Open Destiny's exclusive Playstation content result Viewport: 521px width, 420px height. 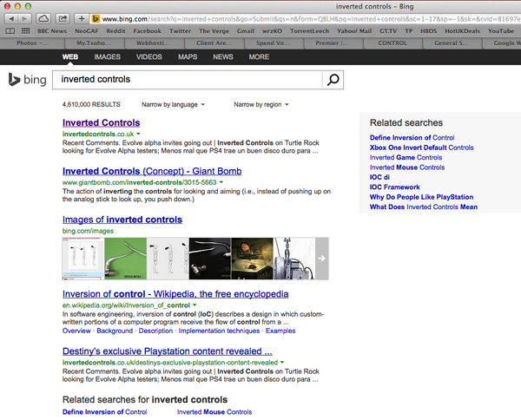168,351
